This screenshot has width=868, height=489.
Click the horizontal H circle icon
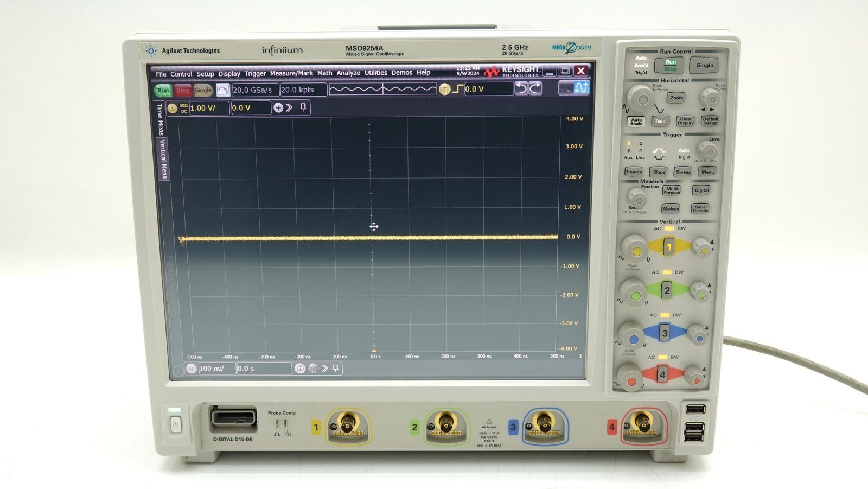192,369
